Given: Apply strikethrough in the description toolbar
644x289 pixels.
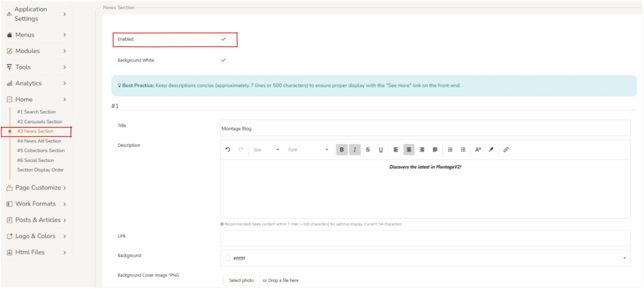Looking at the screenshot, I should (x=368, y=150).
